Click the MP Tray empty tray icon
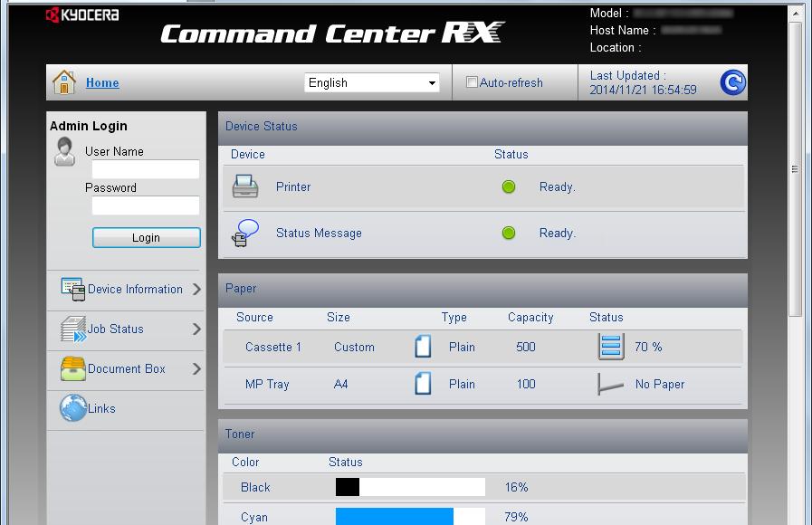812x525 pixels. (x=610, y=384)
